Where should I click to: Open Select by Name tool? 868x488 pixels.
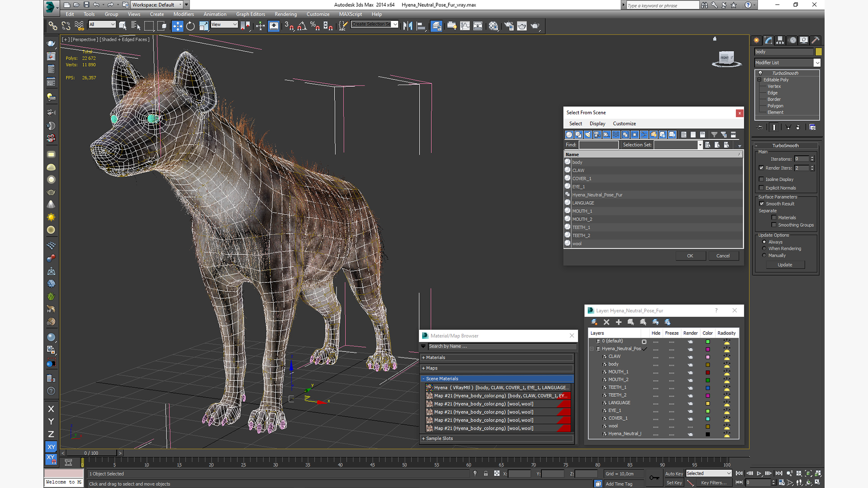click(136, 26)
